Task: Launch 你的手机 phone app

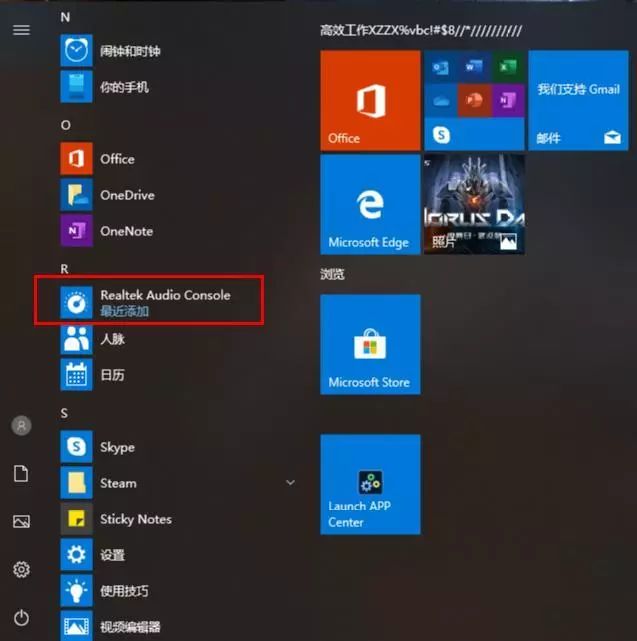Action: [x=176, y=87]
